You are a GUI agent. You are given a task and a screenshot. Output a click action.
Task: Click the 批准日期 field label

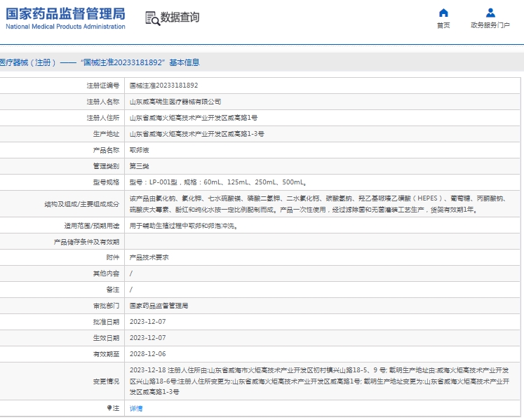[106, 322]
